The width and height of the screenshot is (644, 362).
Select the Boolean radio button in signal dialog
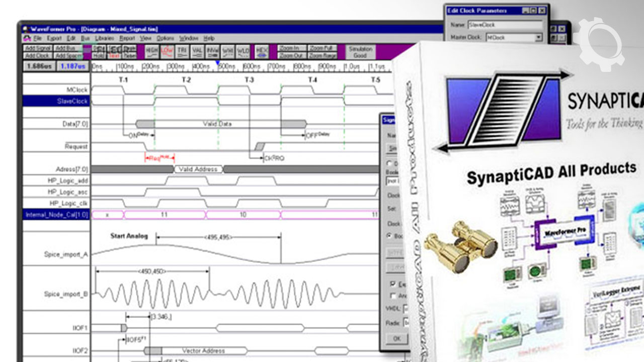389,235
